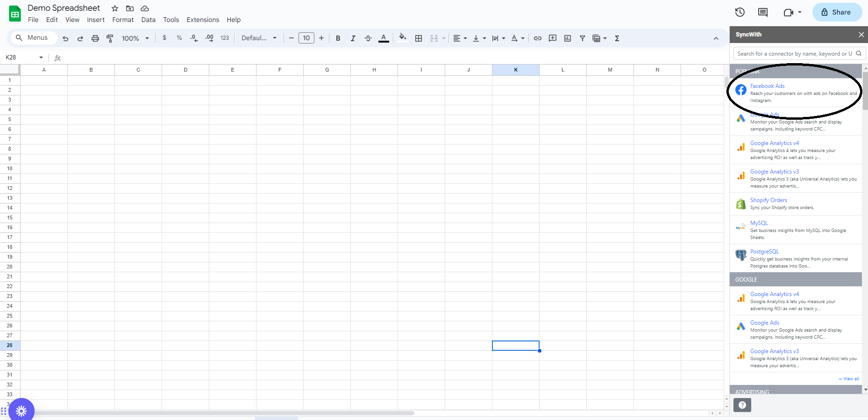Insert a chart from the toolbar
The image size is (868, 420).
coord(568,38)
